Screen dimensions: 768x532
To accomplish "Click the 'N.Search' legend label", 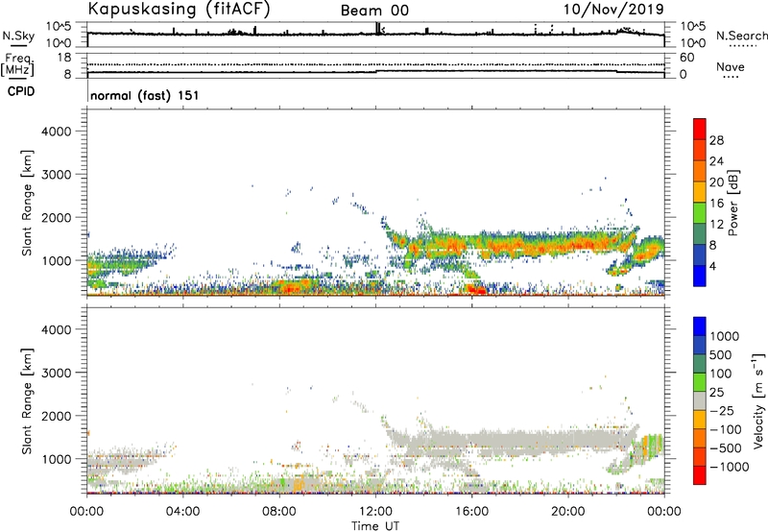I will (741, 36).
